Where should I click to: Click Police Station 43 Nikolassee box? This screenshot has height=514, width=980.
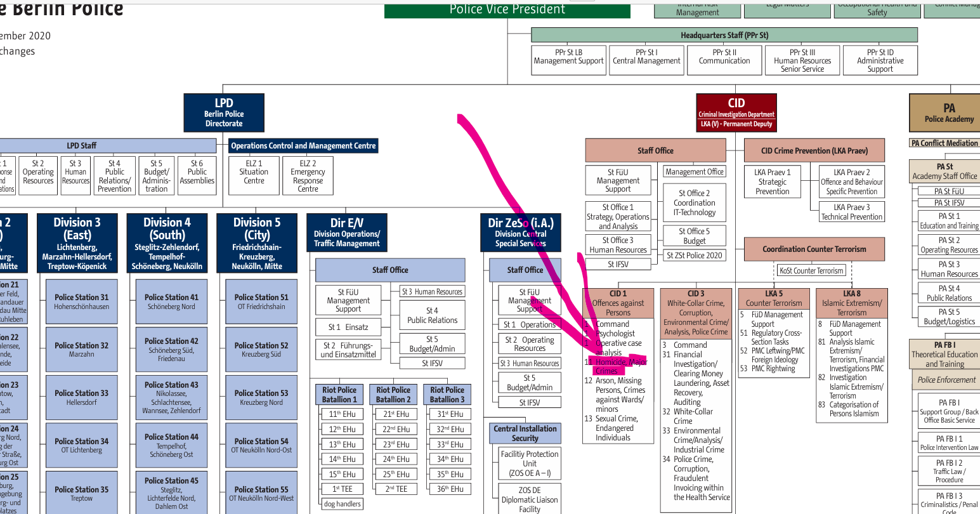pyautogui.click(x=172, y=398)
